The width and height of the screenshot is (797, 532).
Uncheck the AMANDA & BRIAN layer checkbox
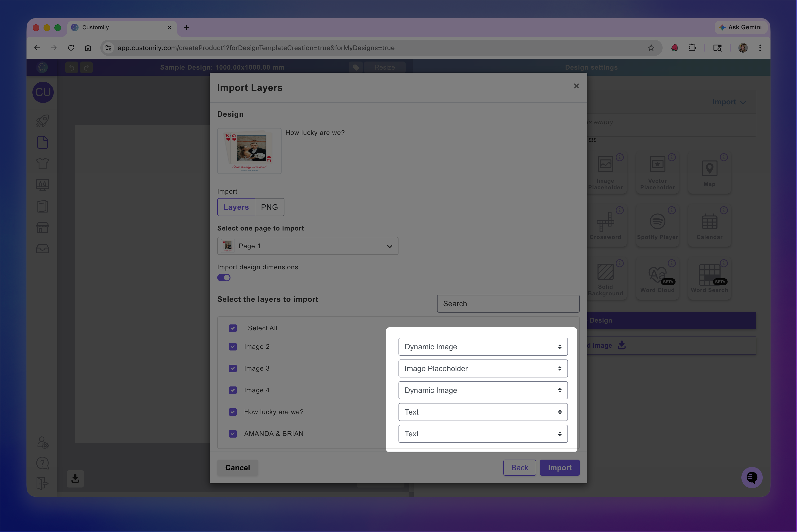pyautogui.click(x=233, y=434)
